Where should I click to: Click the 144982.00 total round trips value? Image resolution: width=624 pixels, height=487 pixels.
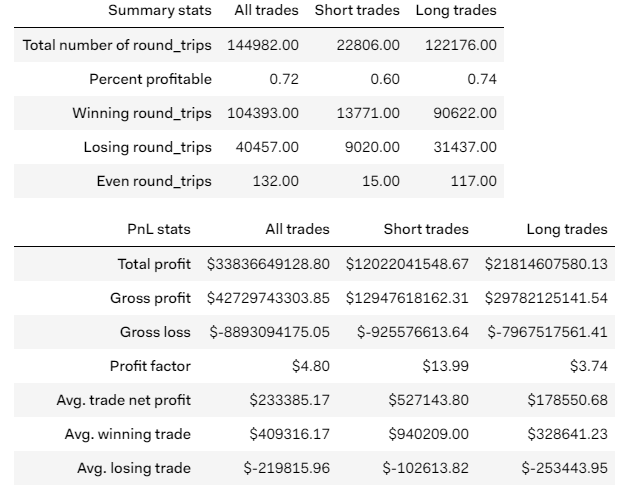click(266, 45)
